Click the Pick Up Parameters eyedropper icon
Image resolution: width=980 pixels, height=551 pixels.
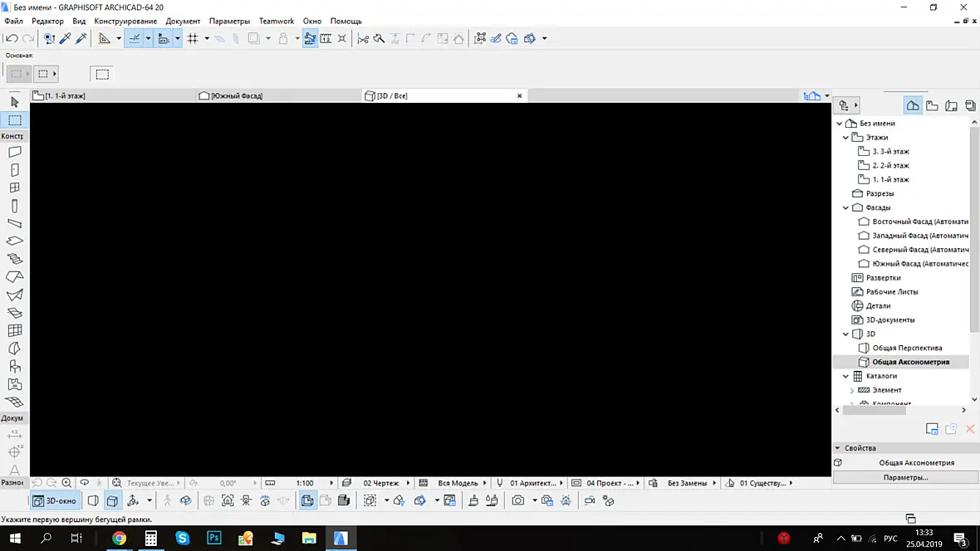pos(65,39)
